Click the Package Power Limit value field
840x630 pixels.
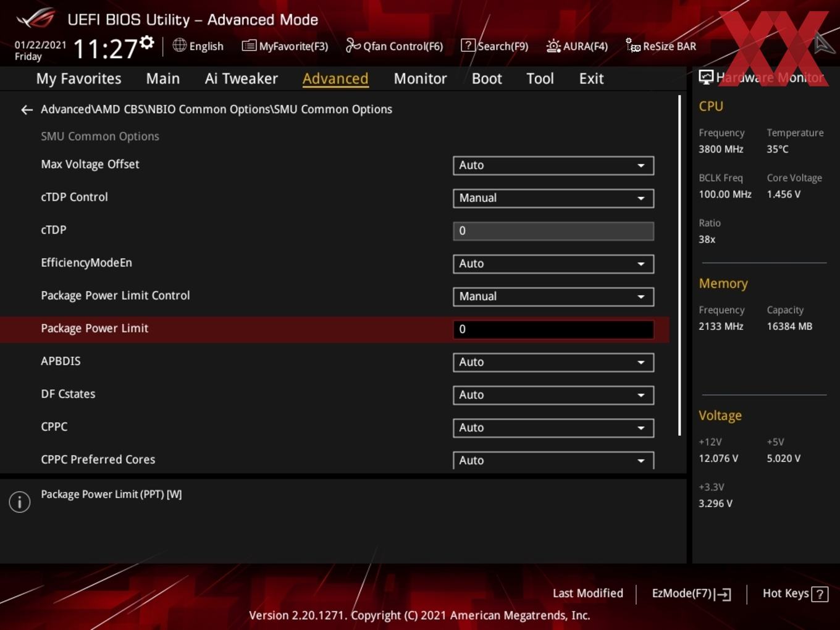click(553, 329)
